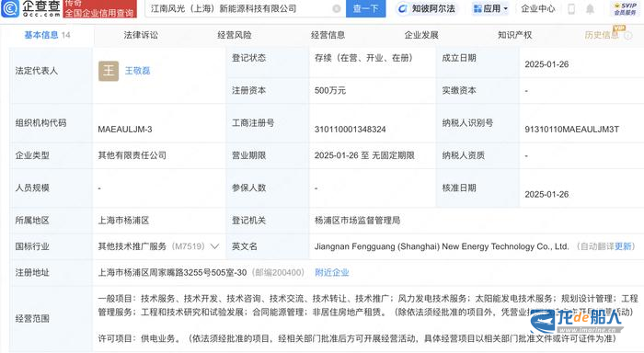This screenshot has width=644, height=353.
Task: Open SVIP member services
Action: click(625, 8)
